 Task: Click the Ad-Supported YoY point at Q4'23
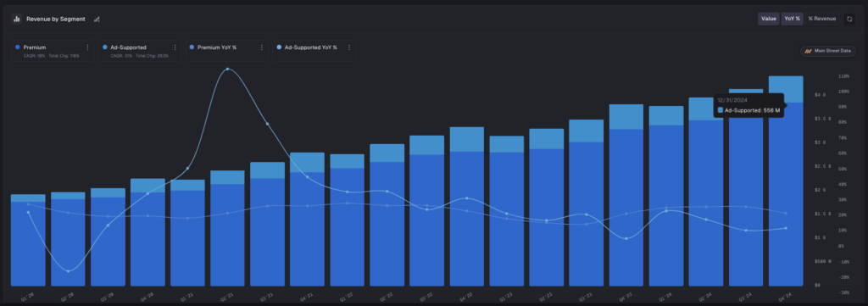point(626,238)
